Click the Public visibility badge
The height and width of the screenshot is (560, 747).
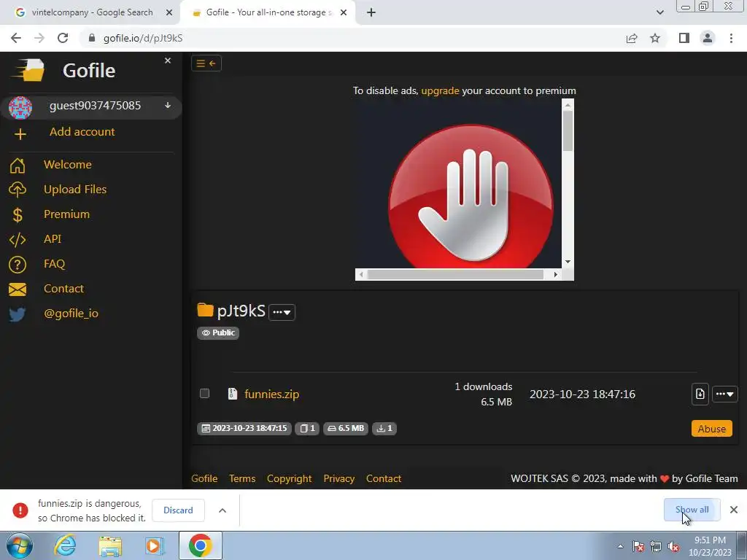pyautogui.click(x=218, y=332)
